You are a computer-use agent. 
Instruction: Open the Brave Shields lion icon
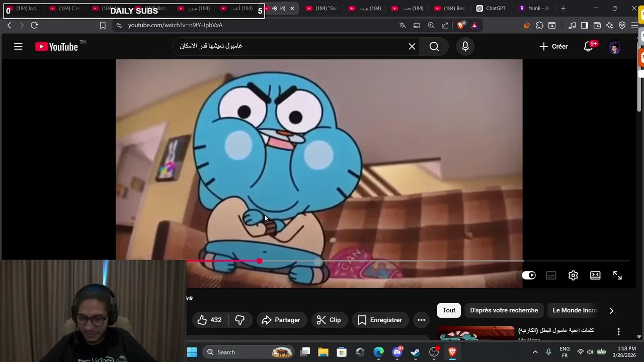[461, 25]
